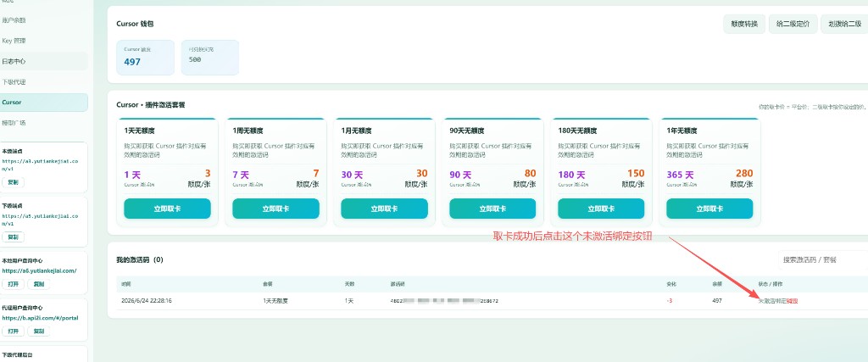Click the 激活码 column header
868x362 pixels.
(397, 284)
